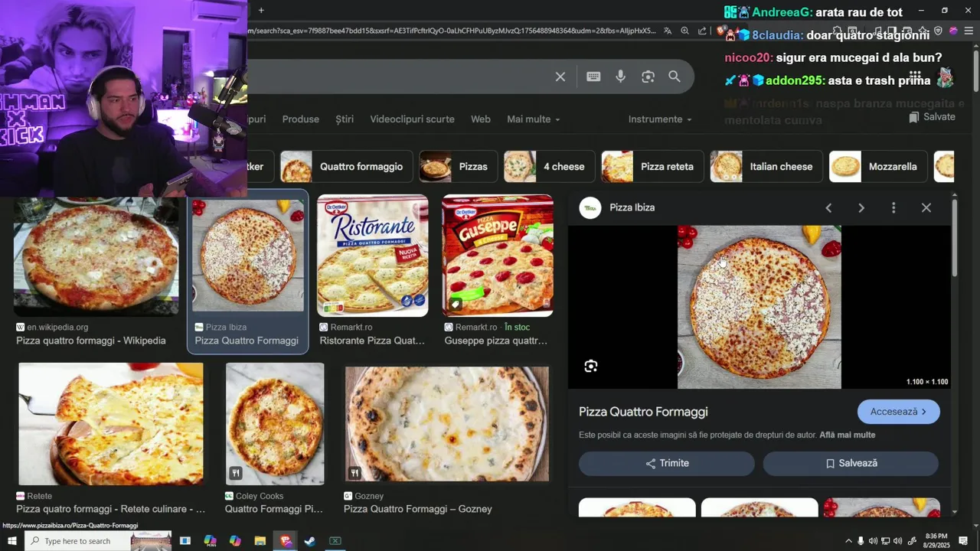Expand the Instrumente dropdown
Screen dimensions: 980x551
(x=660, y=119)
